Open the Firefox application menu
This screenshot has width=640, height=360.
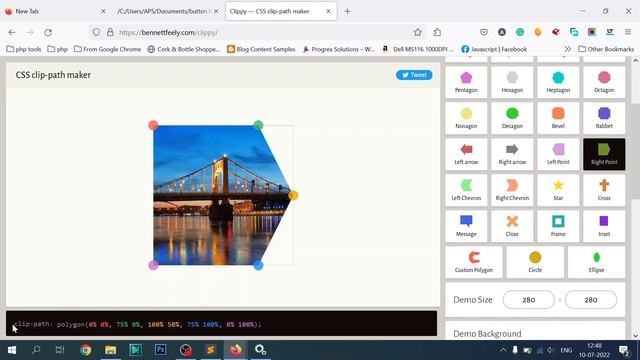click(628, 32)
